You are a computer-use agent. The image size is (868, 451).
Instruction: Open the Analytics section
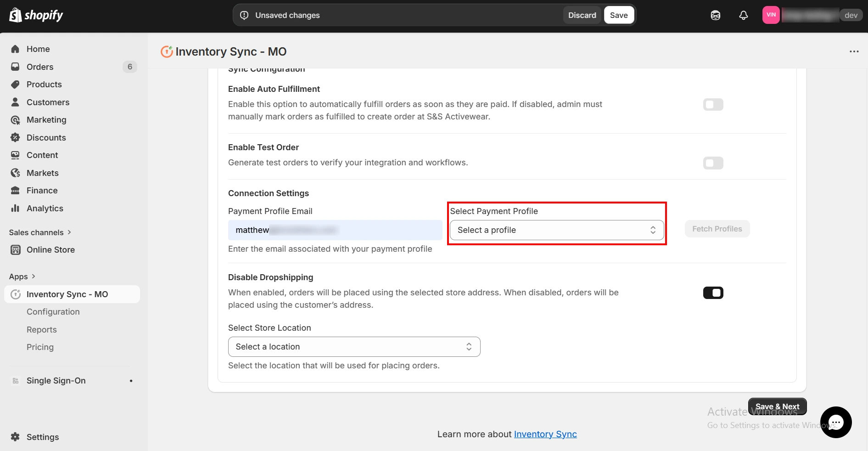pyautogui.click(x=45, y=208)
